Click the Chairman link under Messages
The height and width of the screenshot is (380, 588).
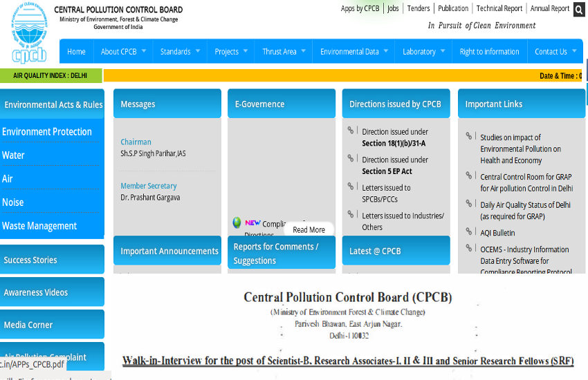click(136, 142)
